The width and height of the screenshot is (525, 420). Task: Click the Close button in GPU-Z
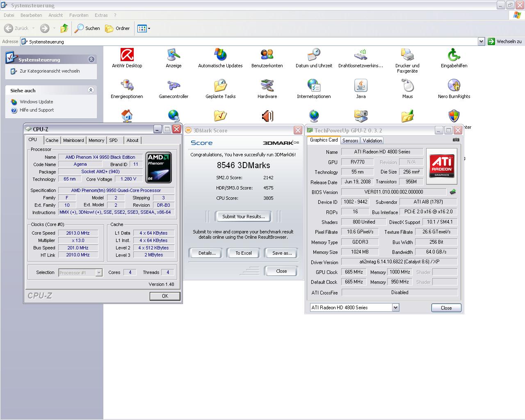(446, 308)
